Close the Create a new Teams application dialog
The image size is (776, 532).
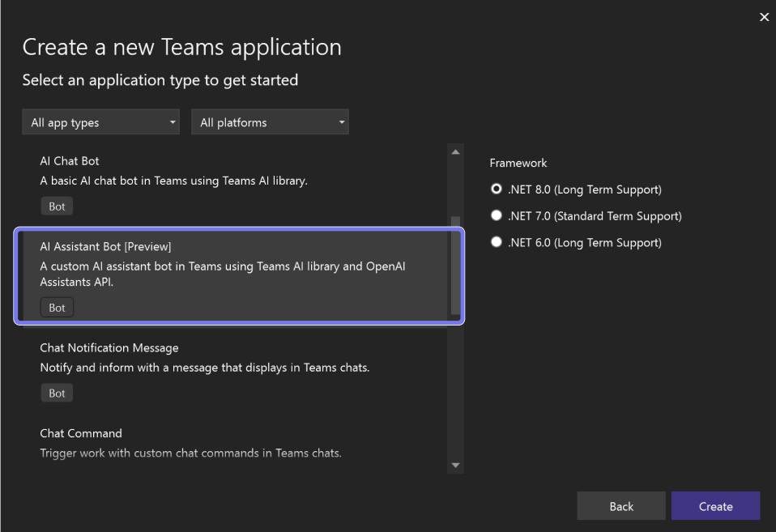pos(764,17)
